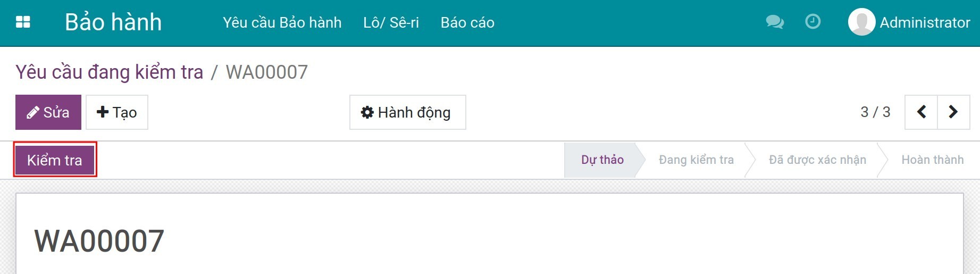
Task: Expand the Hành động action dropdown
Action: pyautogui.click(x=407, y=112)
